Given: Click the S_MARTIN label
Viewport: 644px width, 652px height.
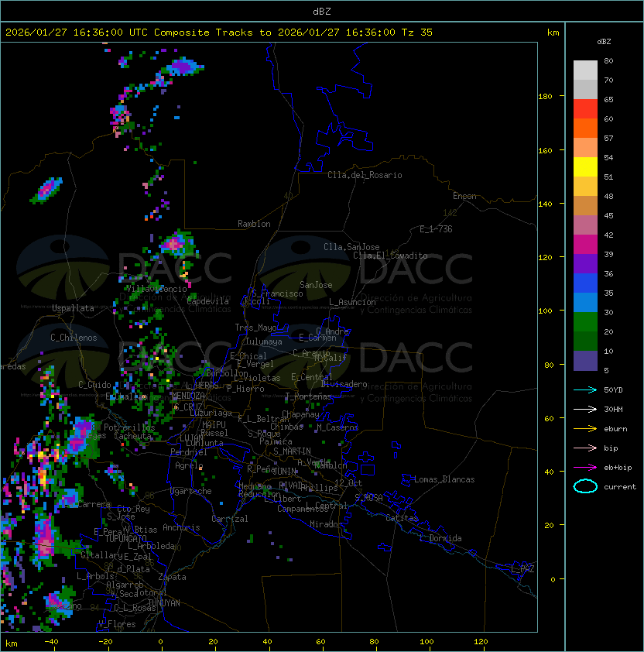Looking at the screenshot, I should (x=292, y=451).
